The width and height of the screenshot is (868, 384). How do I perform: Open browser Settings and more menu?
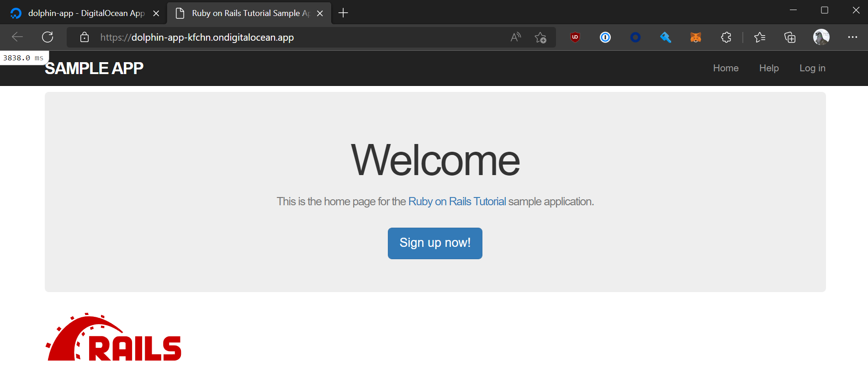pyautogui.click(x=852, y=37)
